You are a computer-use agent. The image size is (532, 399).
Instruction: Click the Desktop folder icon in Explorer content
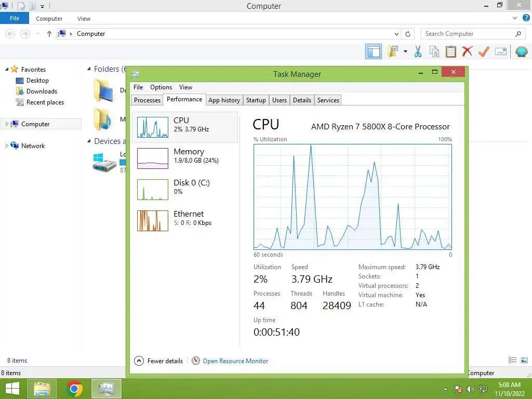tap(103, 90)
